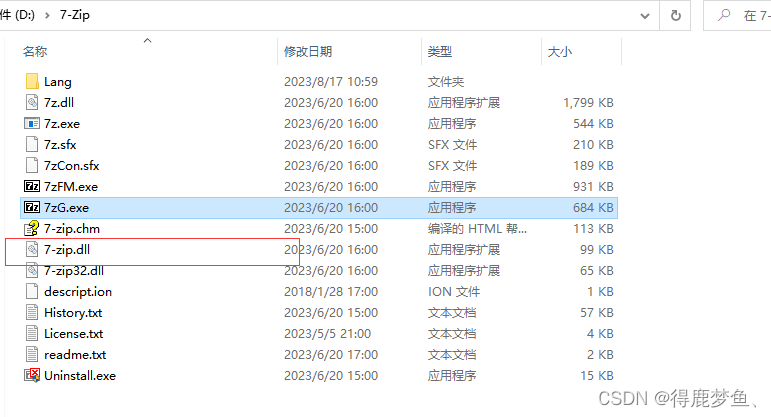This screenshot has height=417, width=771.
Task: Select the 7-zip.chm file name
Action: click(72, 229)
